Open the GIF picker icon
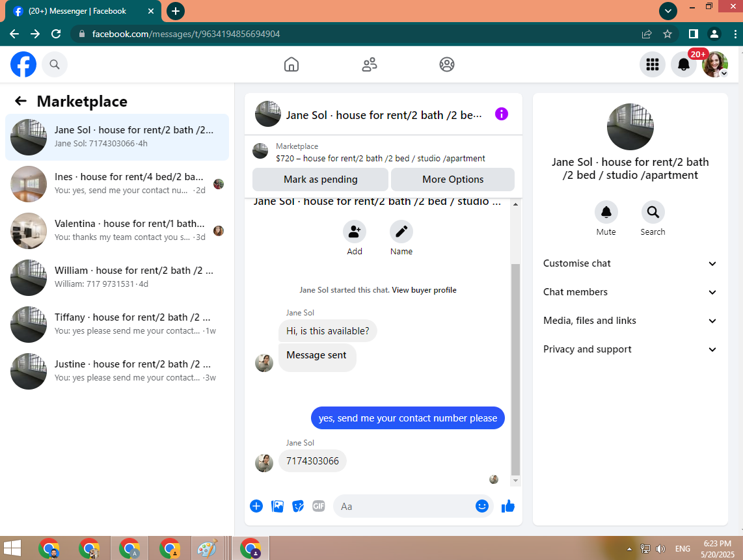743x560 pixels. pyautogui.click(x=319, y=506)
